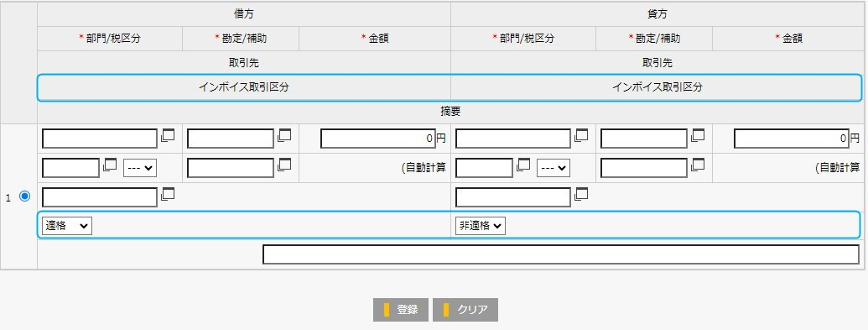Open debit invoice 適格 dropdown
Screen dimensions: 868x330
[x=67, y=226]
